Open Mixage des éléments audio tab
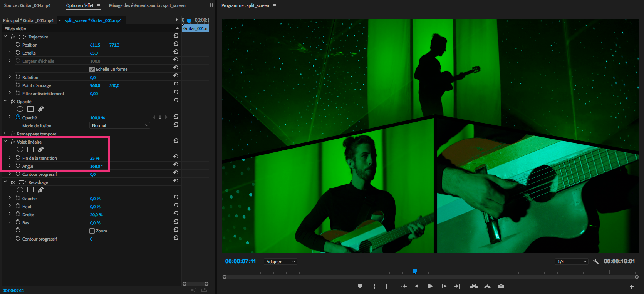The height and width of the screenshot is (294, 644). pos(147,5)
